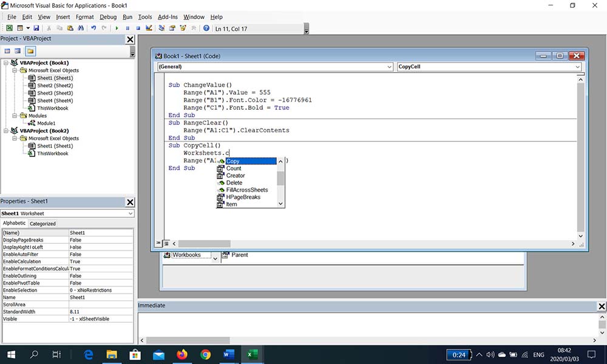
Task: Open the Sheet1 Worksheet properties object dropdown
Action: pyautogui.click(x=131, y=214)
